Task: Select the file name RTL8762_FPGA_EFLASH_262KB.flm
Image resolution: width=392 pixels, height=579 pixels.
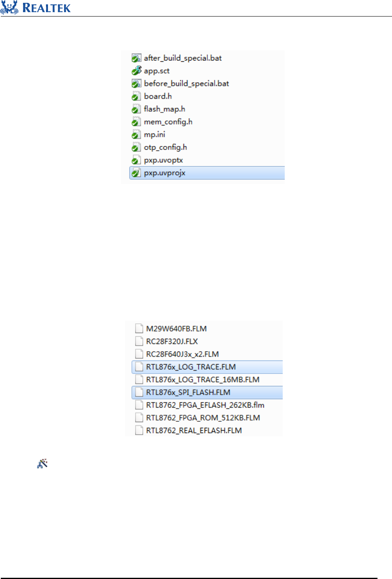Action: point(205,405)
